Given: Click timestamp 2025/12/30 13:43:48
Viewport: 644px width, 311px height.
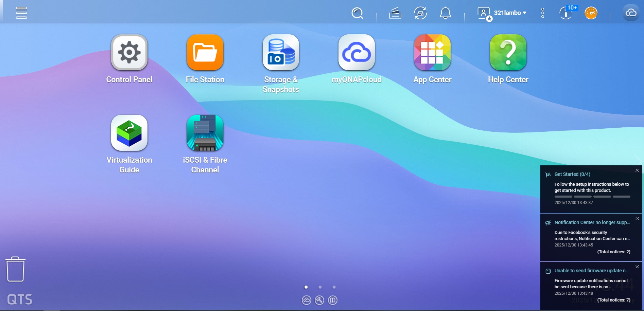Looking at the screenshot, I should tap(574, 293).
